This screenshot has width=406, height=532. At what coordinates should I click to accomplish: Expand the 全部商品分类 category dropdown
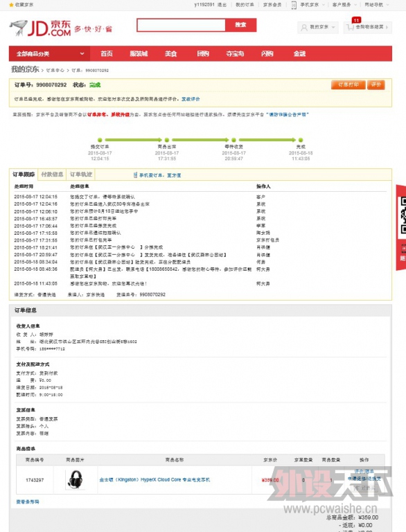click(50, 53)
